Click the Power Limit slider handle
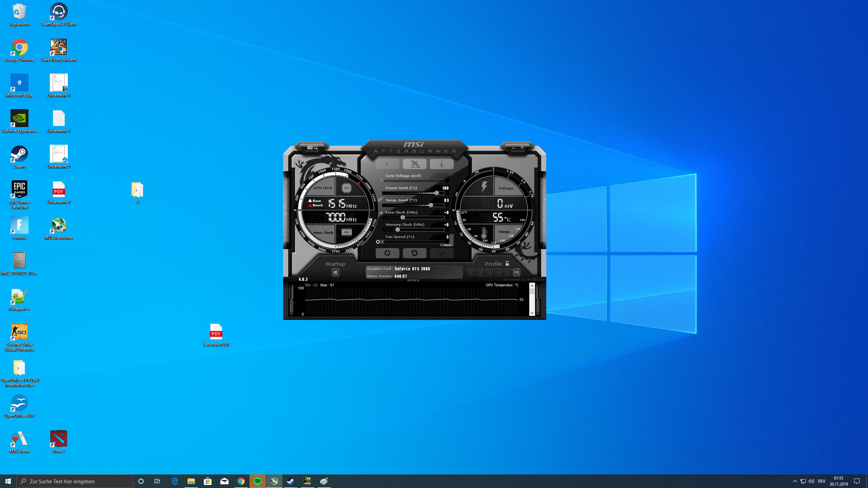The height and width of the screenshot is (488, 868). coord(437,193)
